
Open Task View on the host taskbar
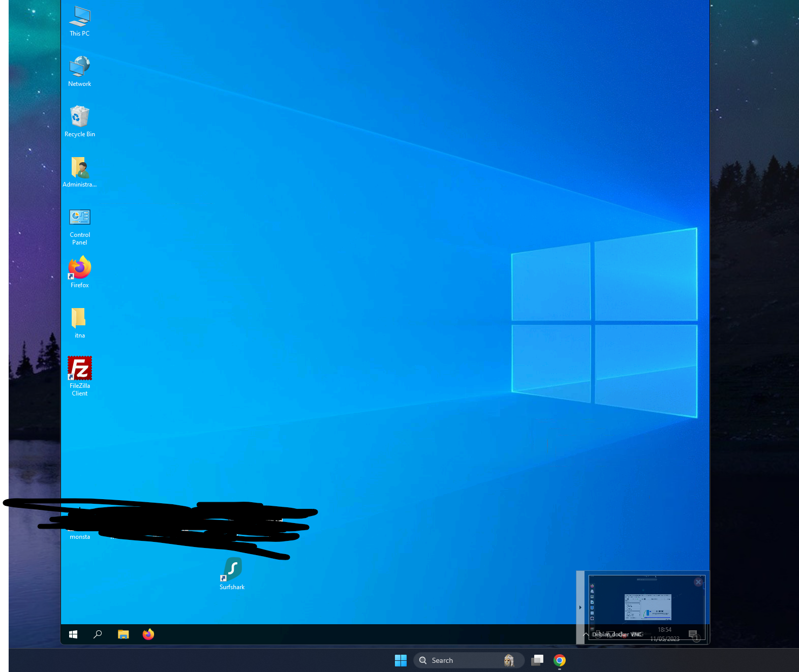tap(537, 660)
